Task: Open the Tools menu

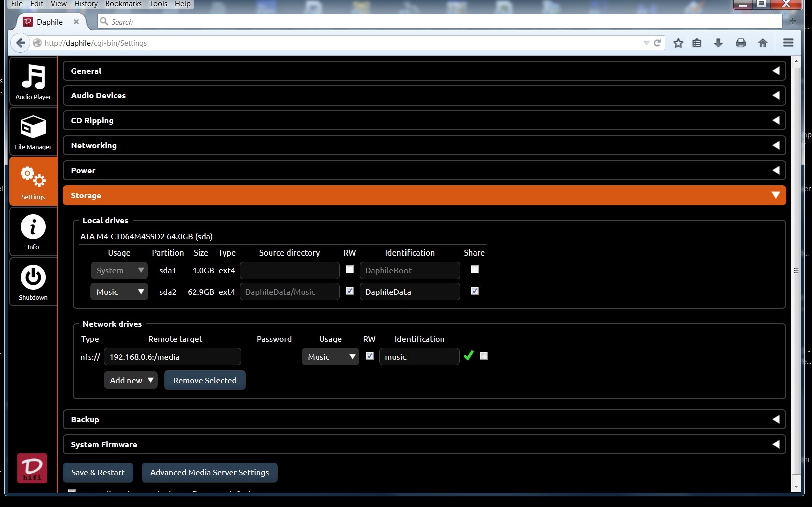Action: point(158,4)
